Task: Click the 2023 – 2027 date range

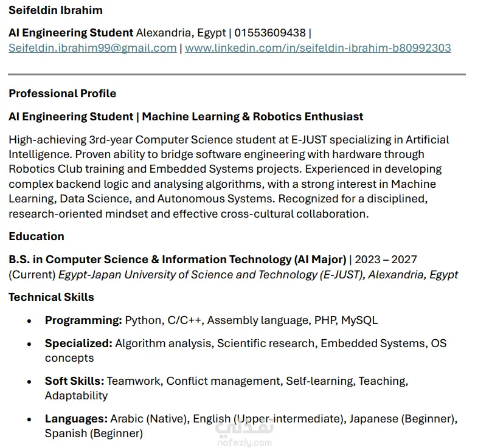Action: pyautogui.click(x=386, y=260)
